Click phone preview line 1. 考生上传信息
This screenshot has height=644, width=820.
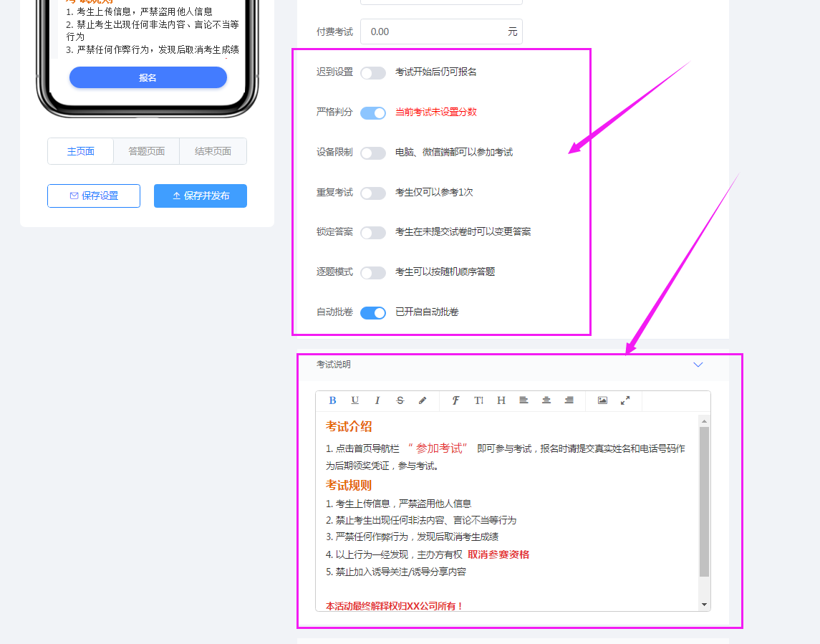tap(139, 11)
